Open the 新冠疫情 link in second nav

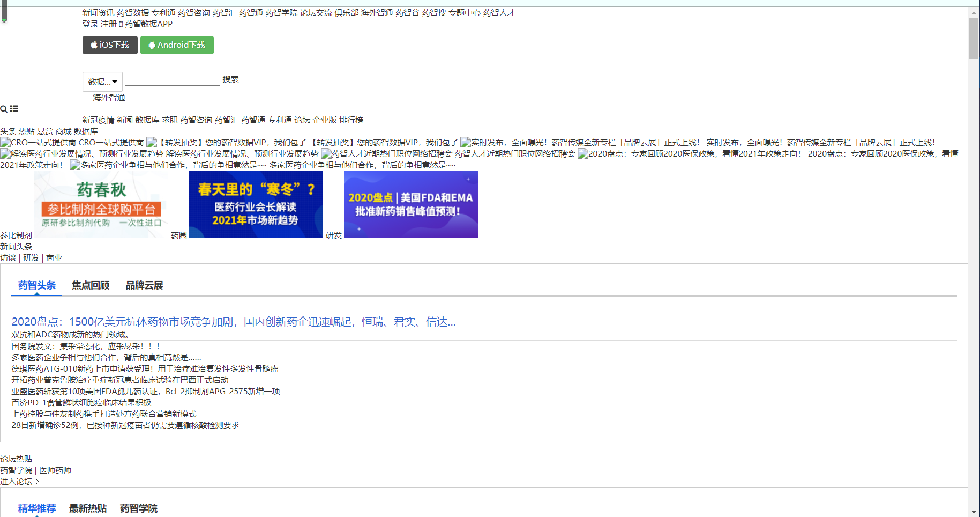pyautogui.click(x=98, y=120)
